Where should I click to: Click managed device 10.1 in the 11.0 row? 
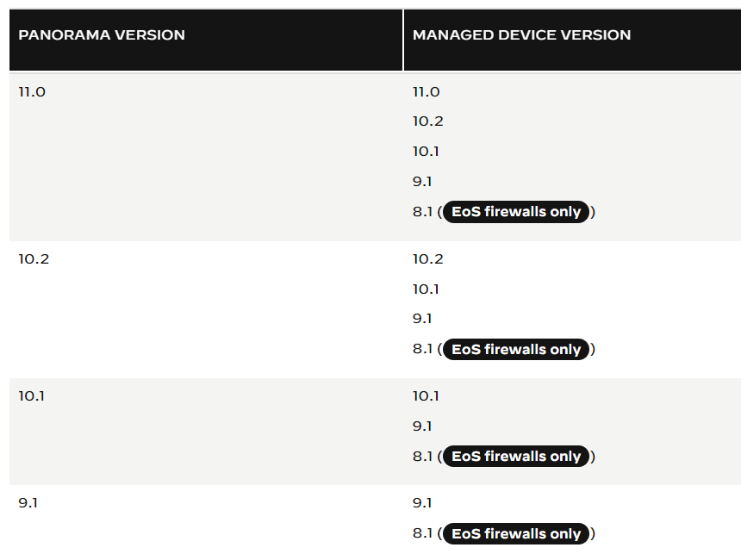point(426,152)
